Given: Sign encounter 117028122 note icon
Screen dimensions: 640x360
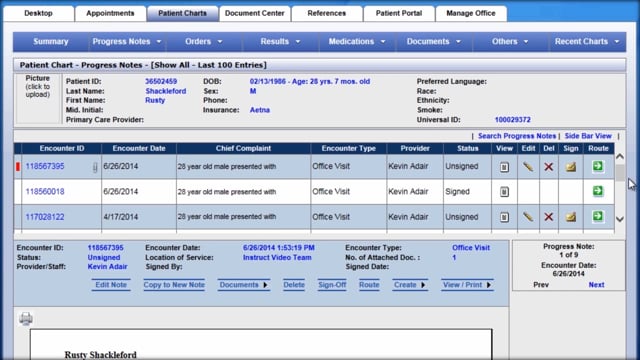Looking at the screenshot, I should click(x=571, y=217).
